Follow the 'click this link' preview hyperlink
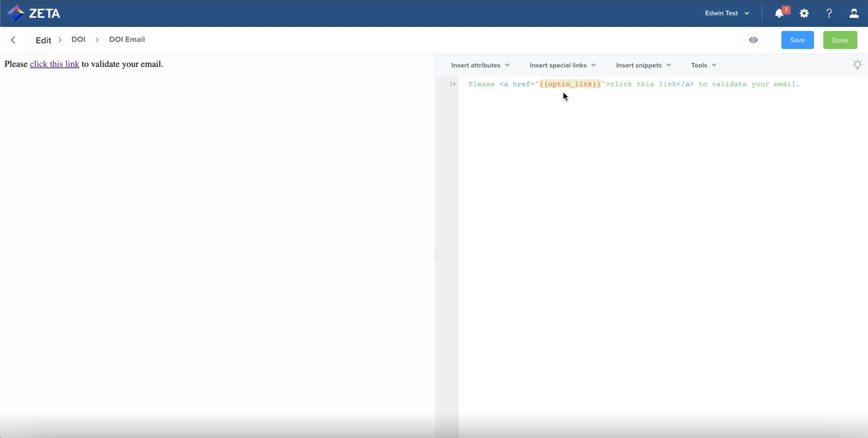 click(55, 64)
